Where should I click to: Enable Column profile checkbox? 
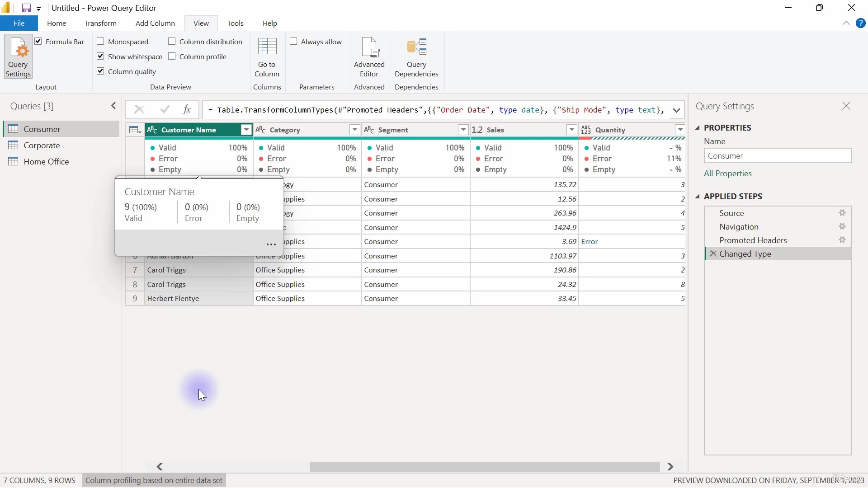(x=172, y=56)
